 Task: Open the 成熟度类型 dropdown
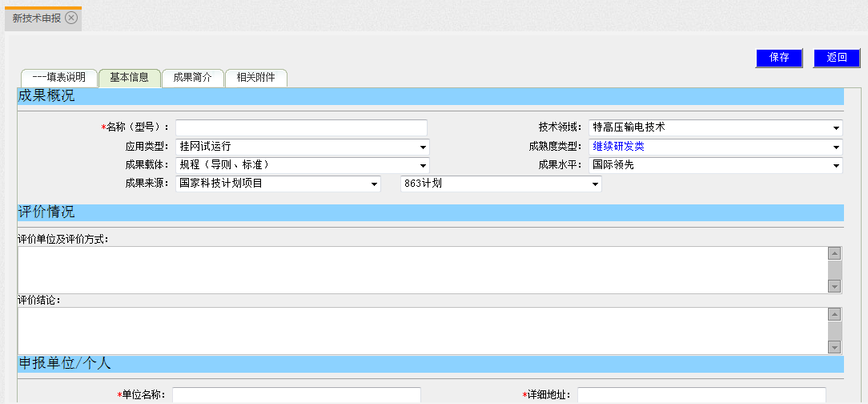[715, 147]
